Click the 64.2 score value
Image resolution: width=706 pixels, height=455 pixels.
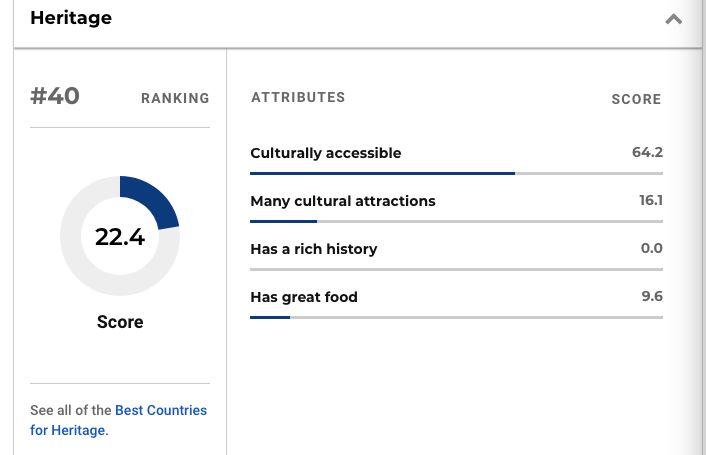[x=647, y=152]
